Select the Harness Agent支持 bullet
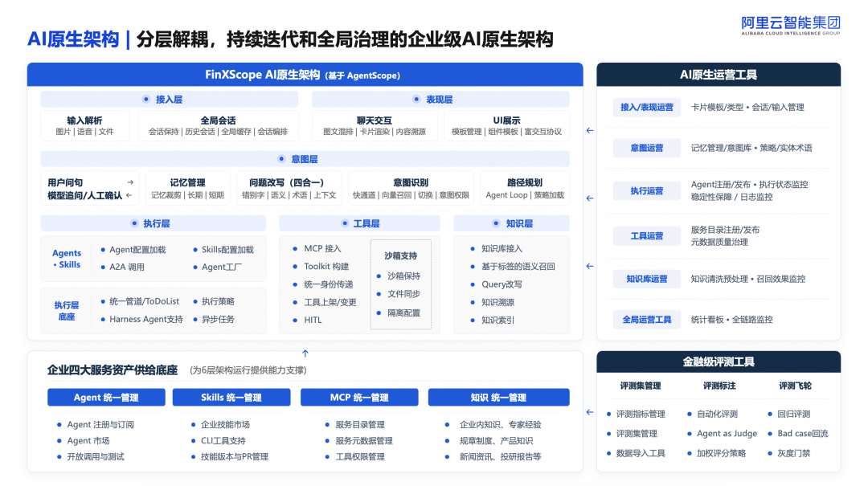Viewport: 868px width, 486px height. tap(141, 319)
